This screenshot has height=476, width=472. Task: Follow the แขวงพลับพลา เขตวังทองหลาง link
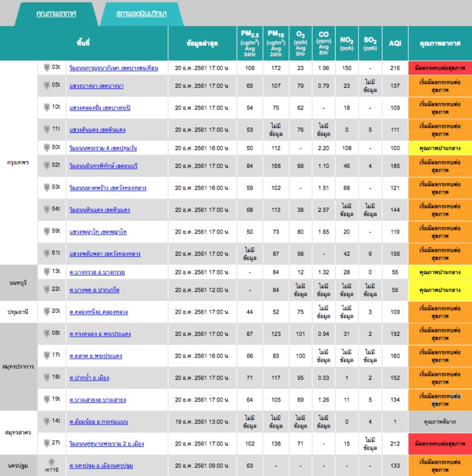coord(105,254)
